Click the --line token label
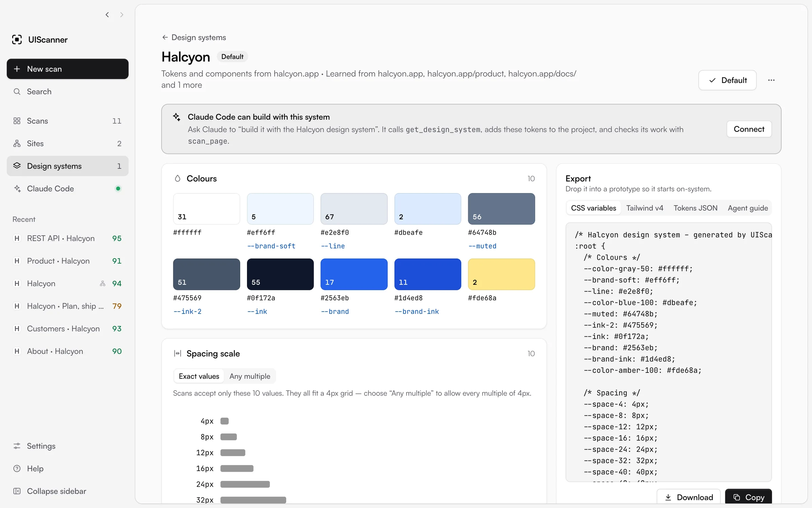Viewport: 812px width, 508px height. [x=333, y=246]
